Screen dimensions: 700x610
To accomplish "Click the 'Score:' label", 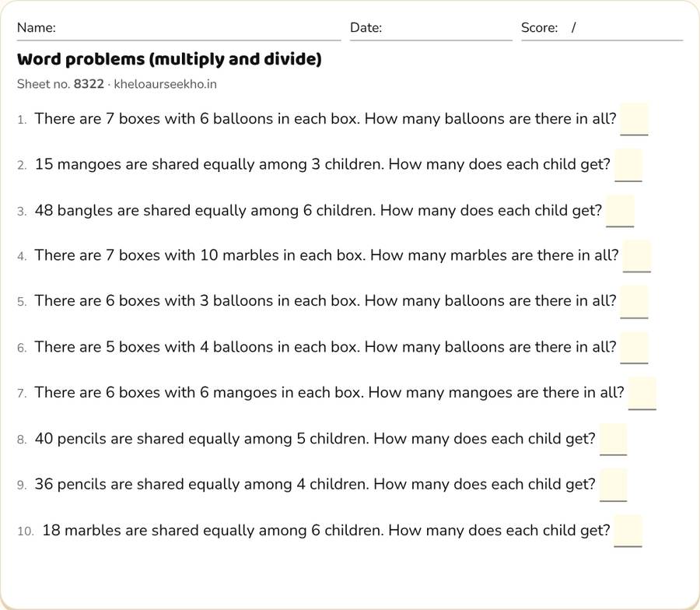I will click(x=539, y=28).
